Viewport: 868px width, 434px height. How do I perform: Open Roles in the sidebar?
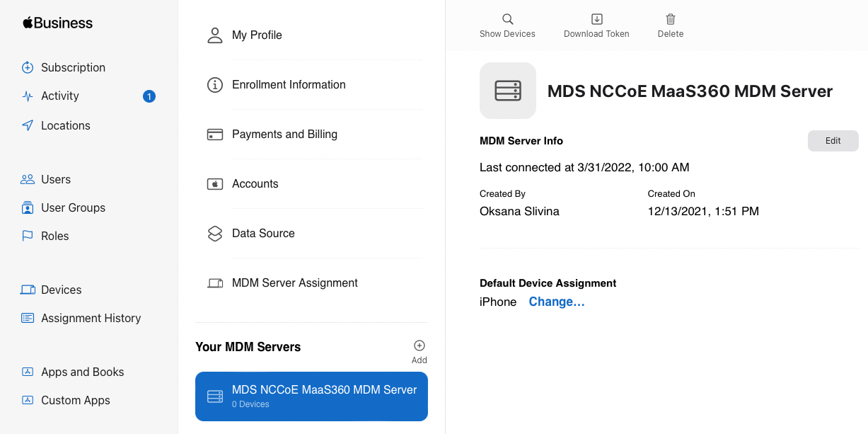55,236
